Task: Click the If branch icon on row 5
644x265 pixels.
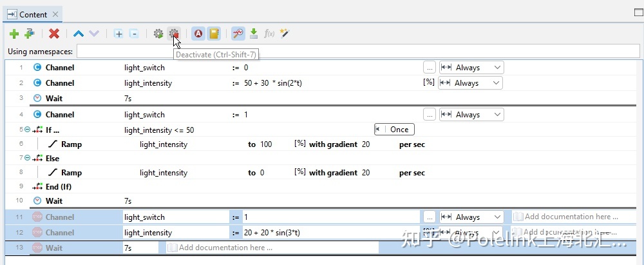Action: 37,130
